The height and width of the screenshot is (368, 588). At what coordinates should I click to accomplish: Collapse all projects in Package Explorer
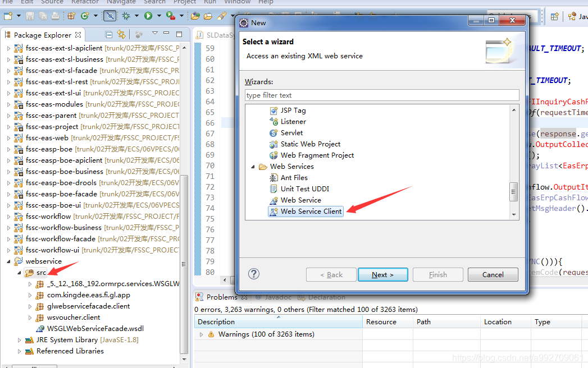108,34
